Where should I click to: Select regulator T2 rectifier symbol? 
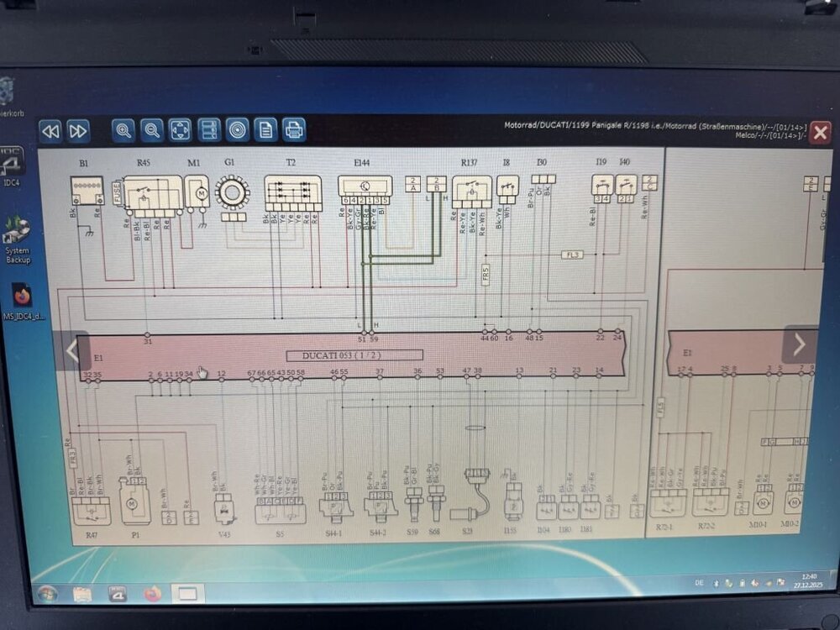click(x=293, y=193)
